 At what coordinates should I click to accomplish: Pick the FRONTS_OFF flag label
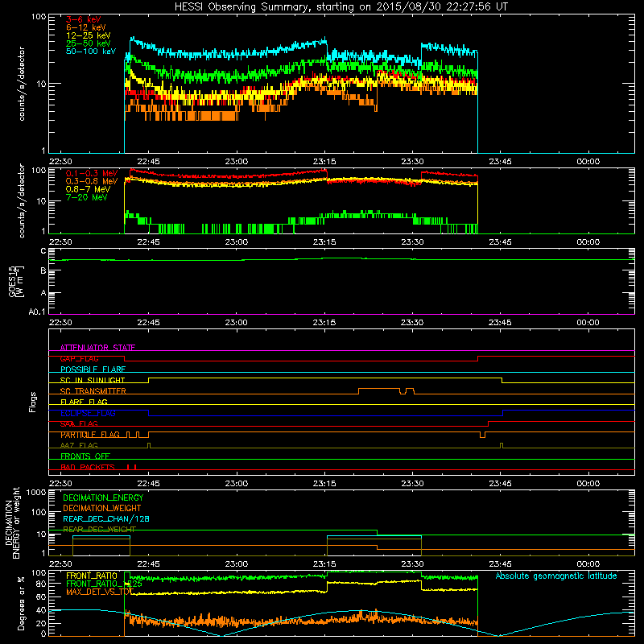[x=85, y=456]
